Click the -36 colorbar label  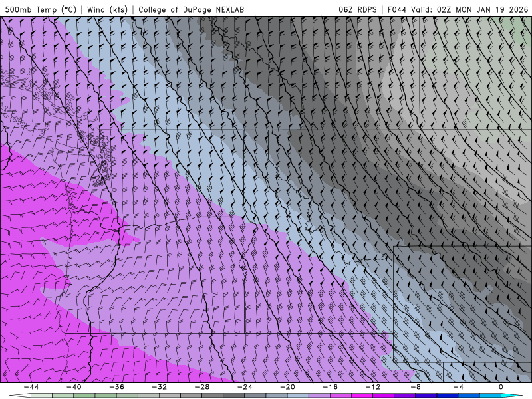point(117,387)
